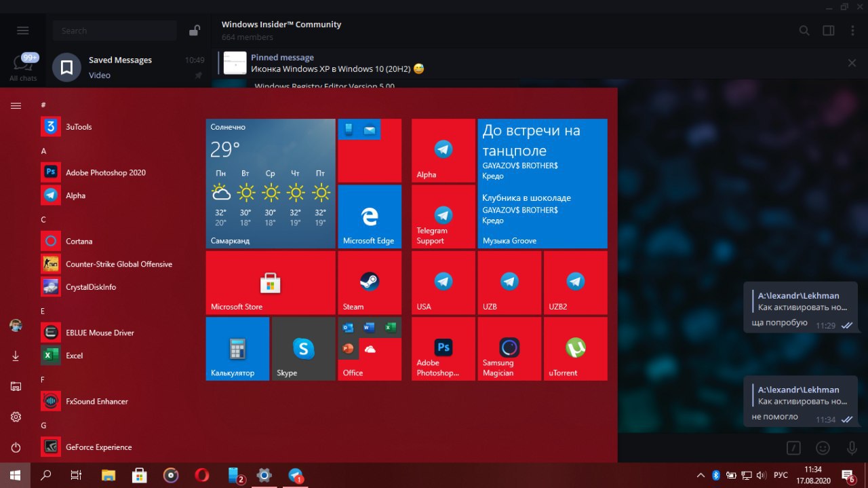Open the Samsung Magician tile
The height and width of the screenshot is (488, 868).
(509, 348)
